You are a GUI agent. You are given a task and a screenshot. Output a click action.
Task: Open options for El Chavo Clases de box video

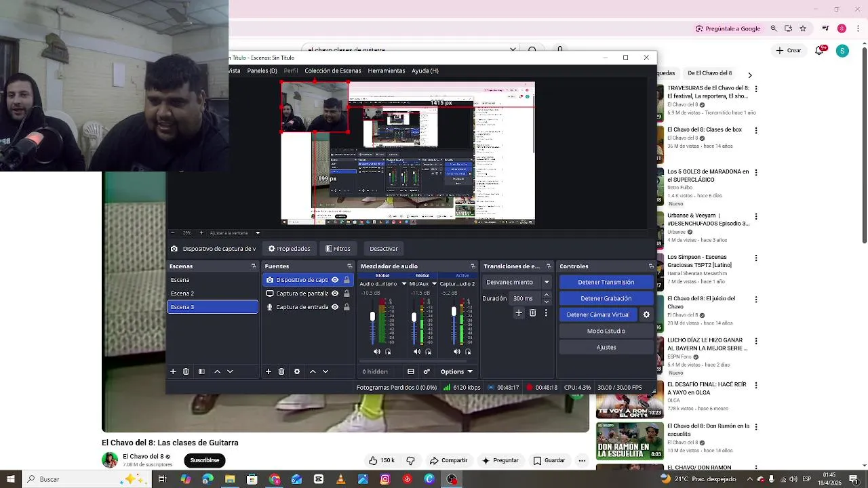[756, 130]
